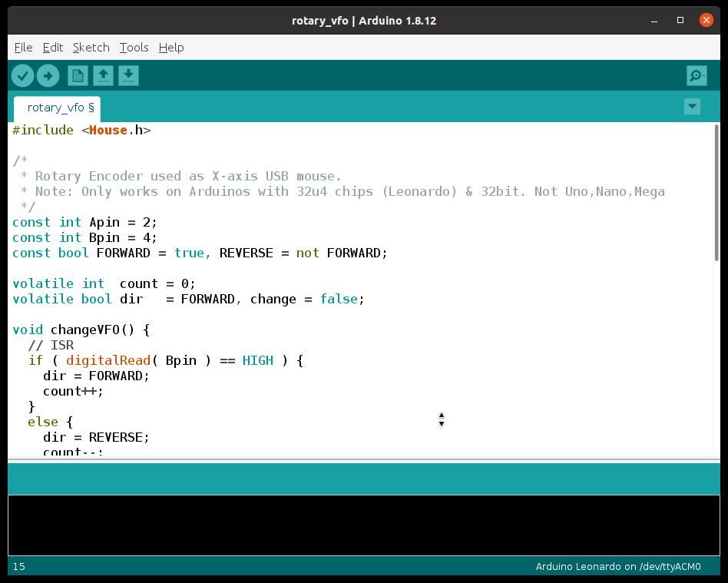Click the 'void changeVFO() {' line
This screenshot has width=728, height=583.
tap(81, 330)
